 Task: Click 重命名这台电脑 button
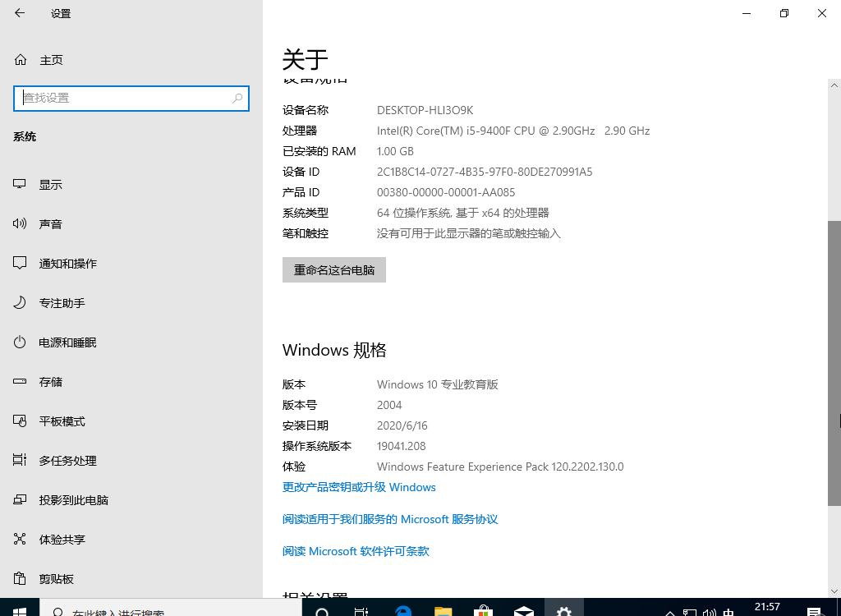click(x=334, y=270)
